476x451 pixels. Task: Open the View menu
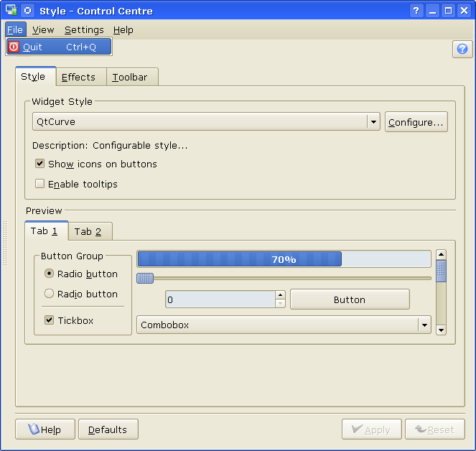click(43, 29)
